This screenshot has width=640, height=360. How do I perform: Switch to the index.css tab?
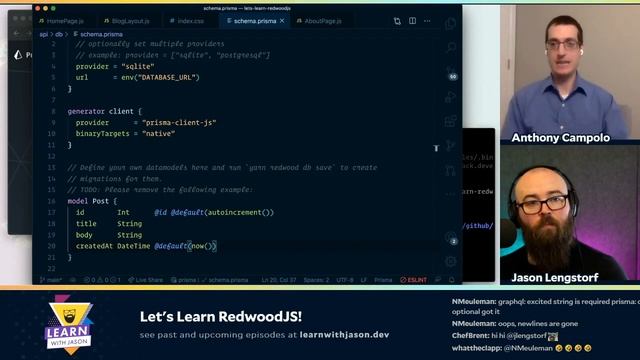pyautogui.click(x=187, y=21)
